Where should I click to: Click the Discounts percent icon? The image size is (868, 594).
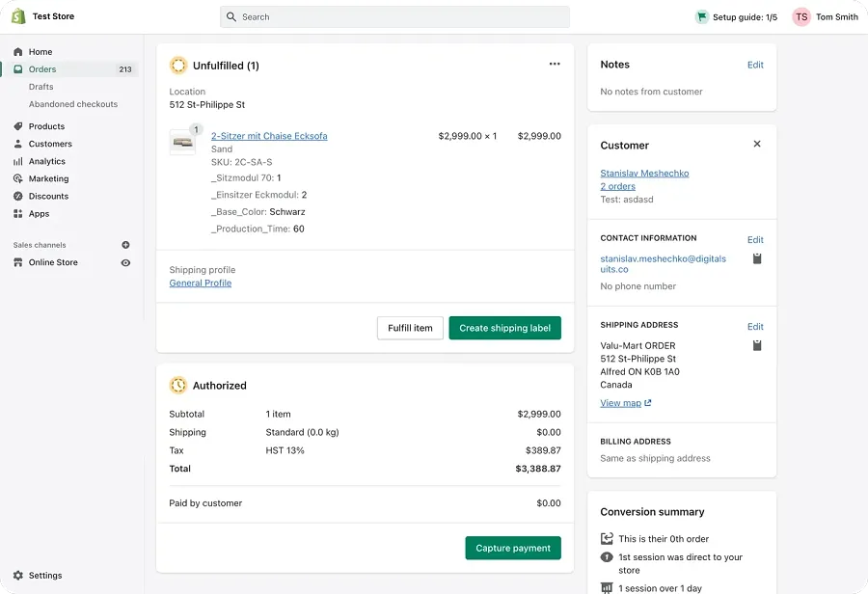18,196
